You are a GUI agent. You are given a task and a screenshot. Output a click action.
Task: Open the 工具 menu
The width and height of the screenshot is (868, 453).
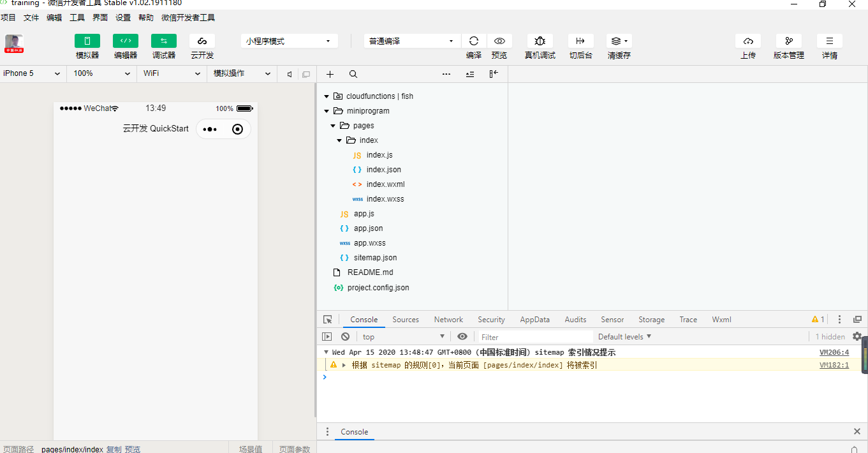click(x=77, y=18)
